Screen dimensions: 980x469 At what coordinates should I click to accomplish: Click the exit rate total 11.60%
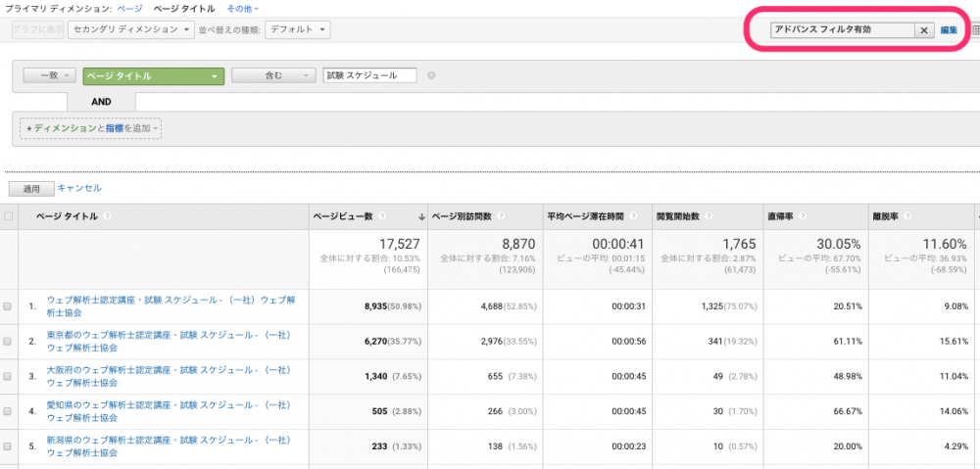[x=945, y=244]
